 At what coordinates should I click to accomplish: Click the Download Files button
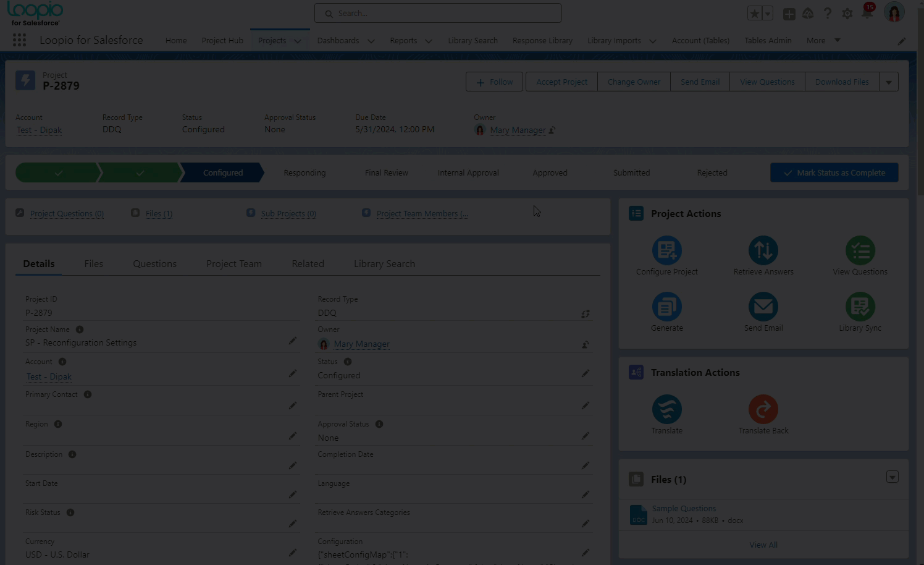click(842, 82)
